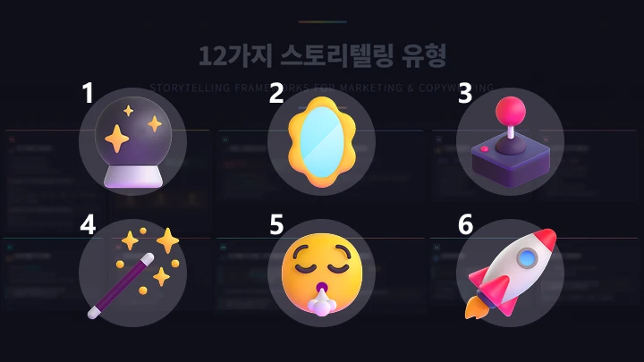644x362 pixels.
Task: Click the number 4 label
Action: click(x=88, y=224)
